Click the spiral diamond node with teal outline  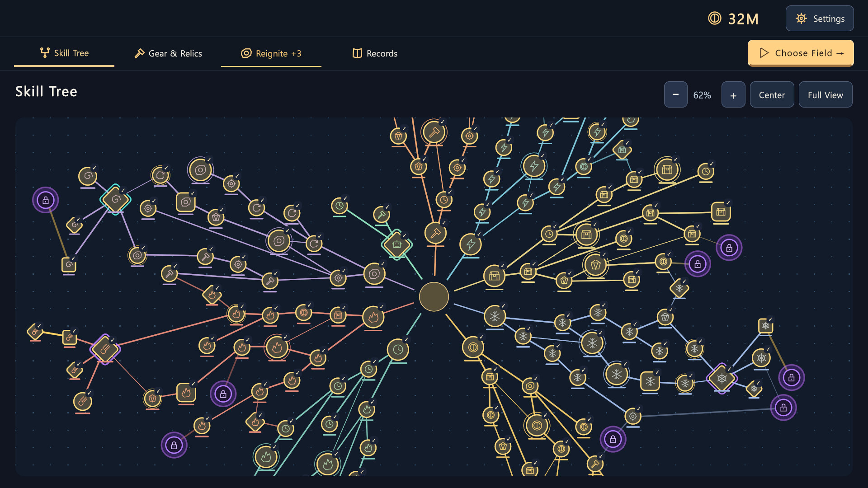coord(116,199)
